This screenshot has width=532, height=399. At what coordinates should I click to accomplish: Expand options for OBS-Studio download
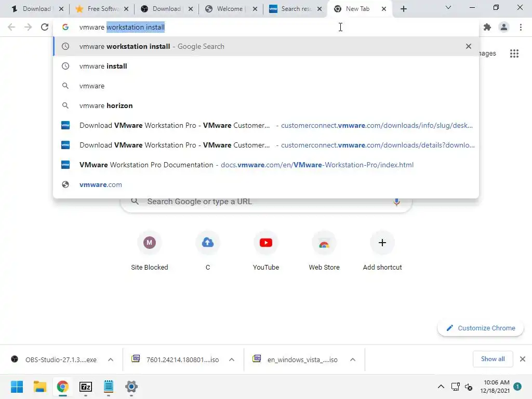(x=111, y=360)
